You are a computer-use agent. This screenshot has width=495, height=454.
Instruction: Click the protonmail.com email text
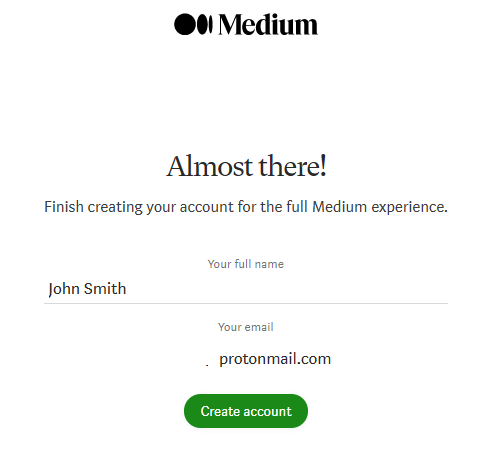[275, 359]
